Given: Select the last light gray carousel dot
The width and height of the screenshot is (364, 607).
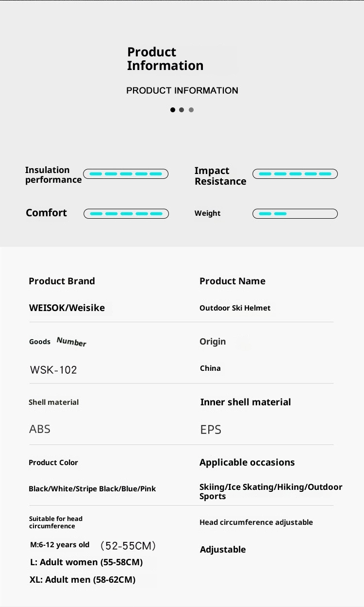Looking at the screenshot, I should (x=191, y=110).
